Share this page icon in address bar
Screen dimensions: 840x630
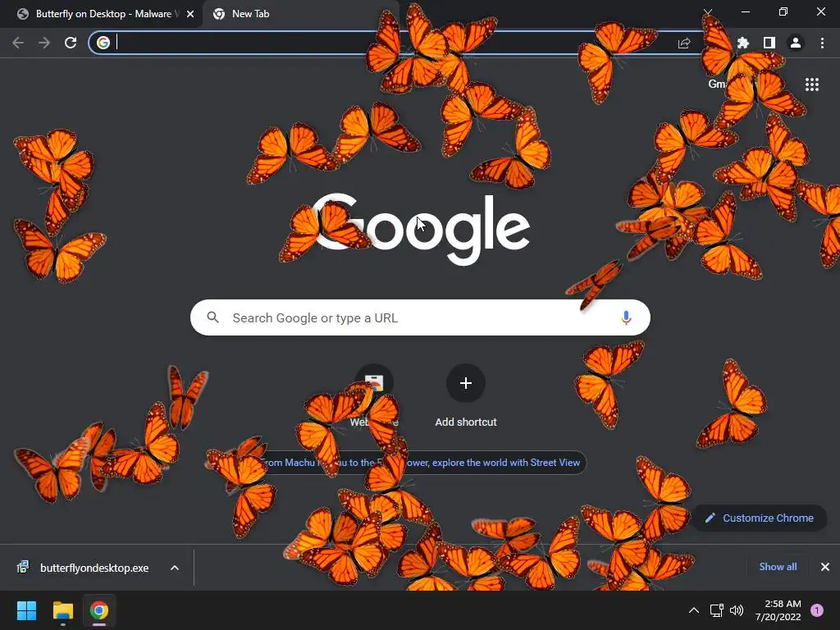click(683, 43)
